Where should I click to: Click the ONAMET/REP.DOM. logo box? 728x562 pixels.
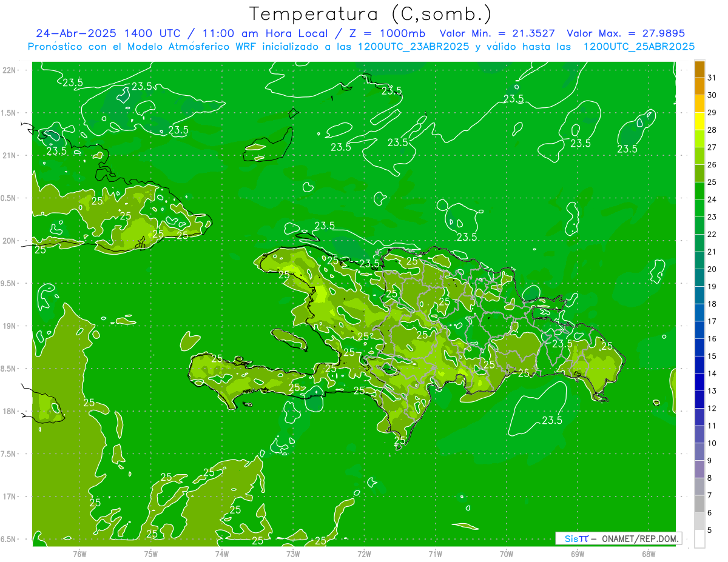pos(618,538)
